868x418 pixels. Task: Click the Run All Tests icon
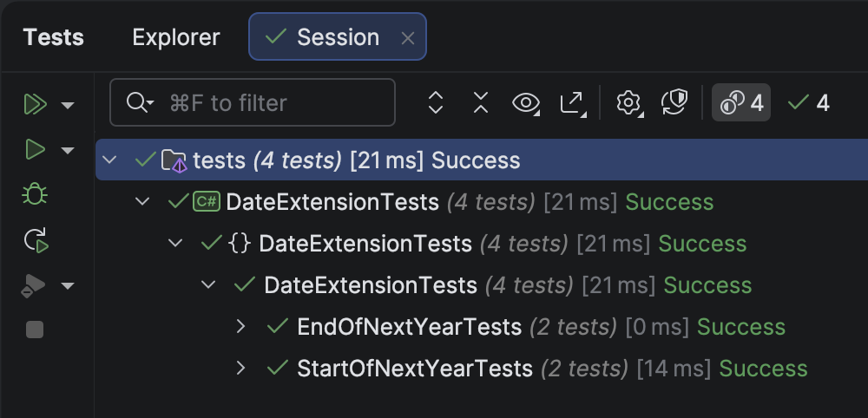pyautogui.click(x=35, y=105)
